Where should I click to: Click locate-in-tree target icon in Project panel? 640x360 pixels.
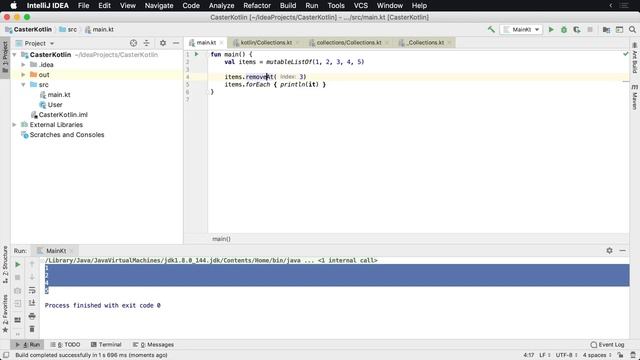click(133, 43)
